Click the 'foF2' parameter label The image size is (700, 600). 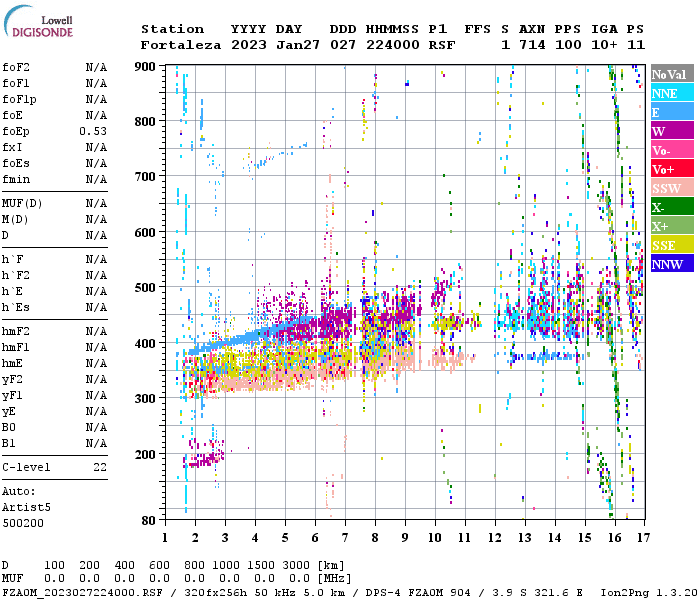[x=16, y=67]
